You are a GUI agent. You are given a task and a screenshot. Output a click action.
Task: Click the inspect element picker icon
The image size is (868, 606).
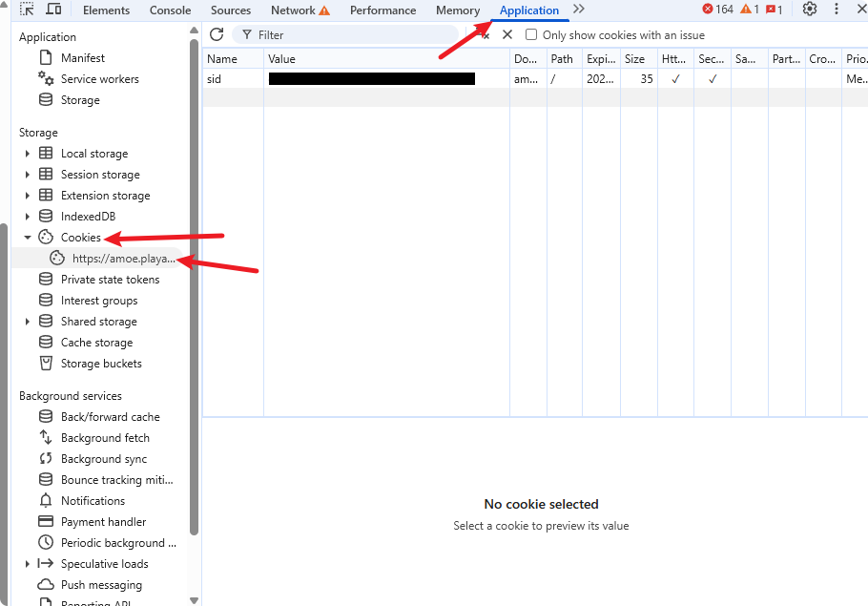pos(28,10)
